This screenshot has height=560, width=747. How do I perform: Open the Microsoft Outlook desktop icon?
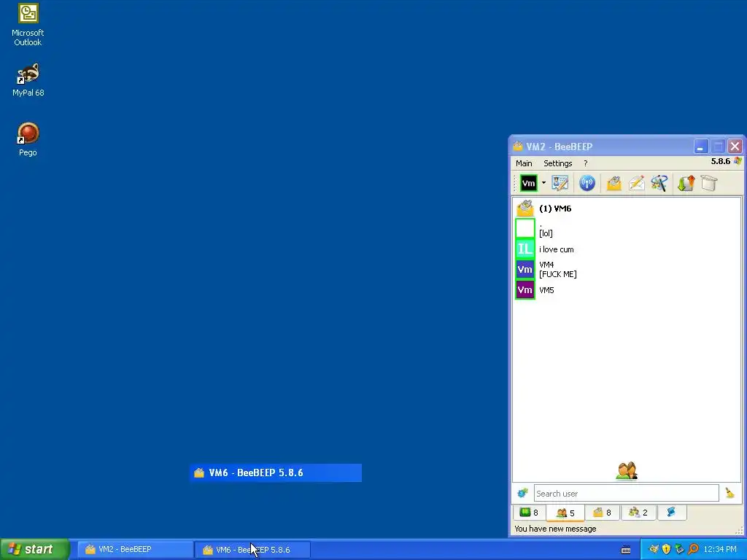(28, 25)
